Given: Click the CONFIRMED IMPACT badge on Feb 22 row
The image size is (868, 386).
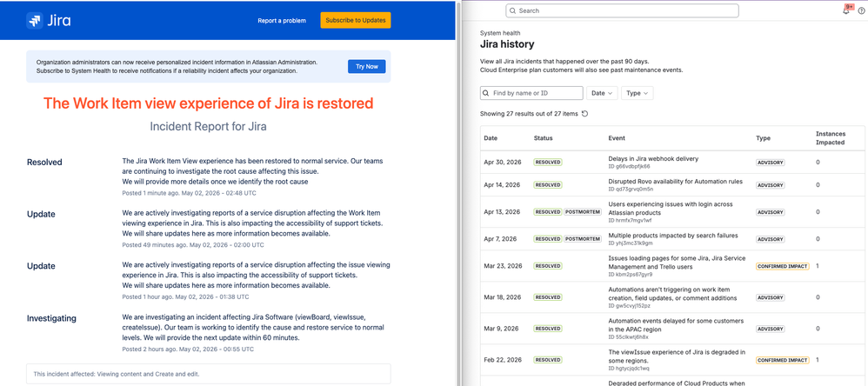Looking at the screenshot, I should (783, 360).
